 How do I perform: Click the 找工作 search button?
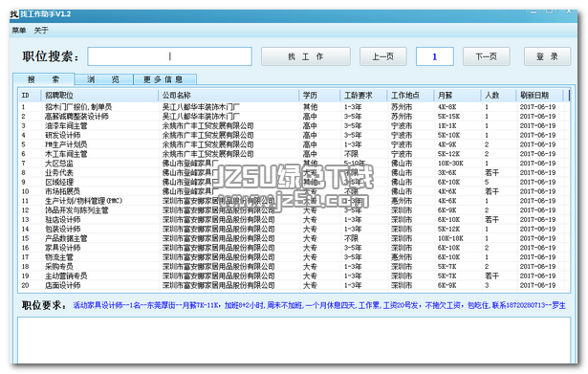coord(306,56)
